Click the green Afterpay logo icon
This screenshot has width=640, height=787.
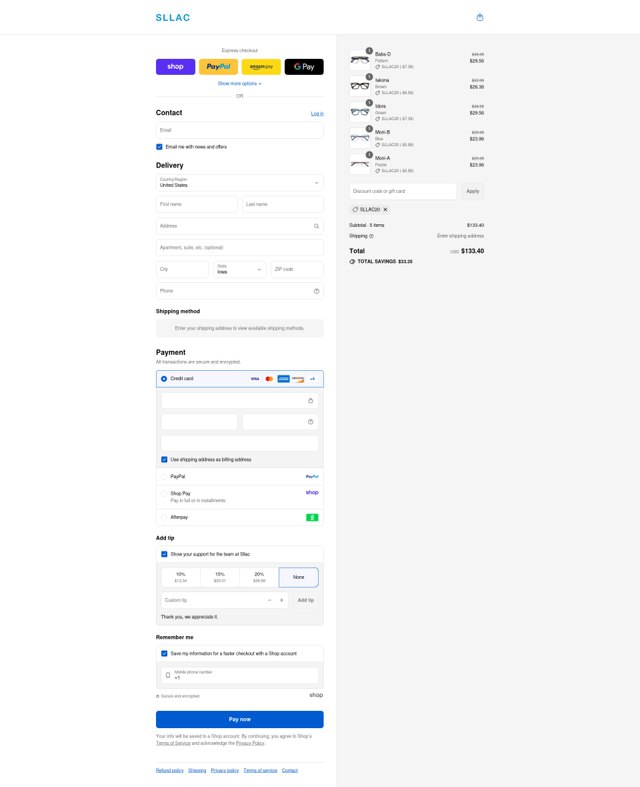point(312,517)
